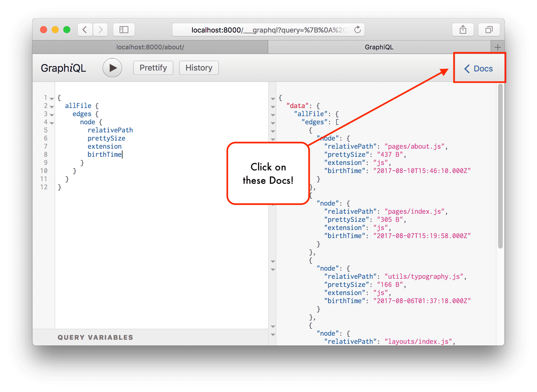The width and height of the screenshot is (537, 392).
Task: Close the Safari window red button
Action: [x=44, y=30]
